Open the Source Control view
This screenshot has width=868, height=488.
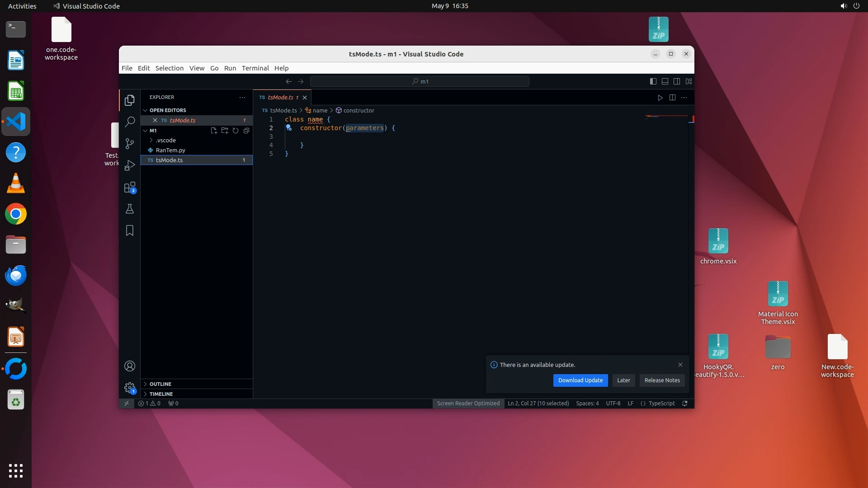click(130, 143)
